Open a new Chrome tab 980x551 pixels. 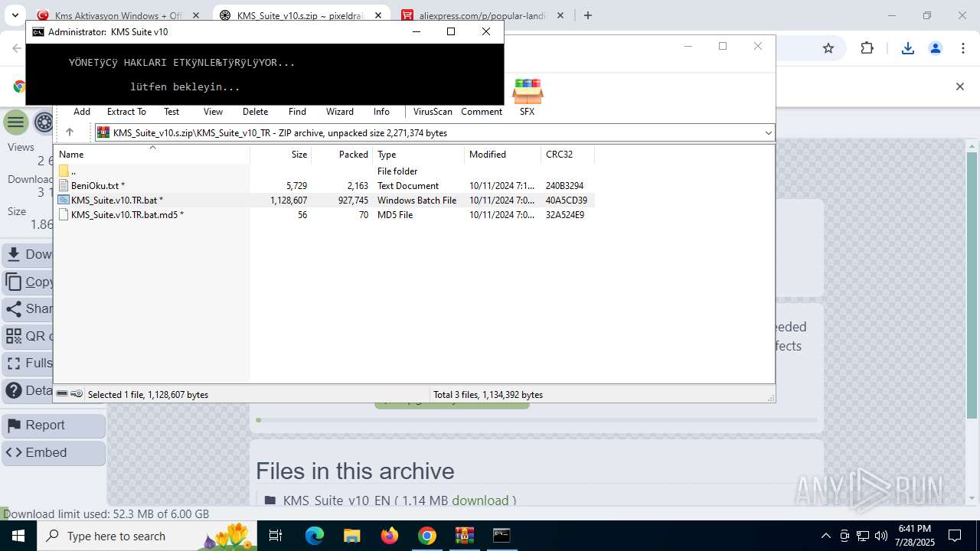coord(588,15)
